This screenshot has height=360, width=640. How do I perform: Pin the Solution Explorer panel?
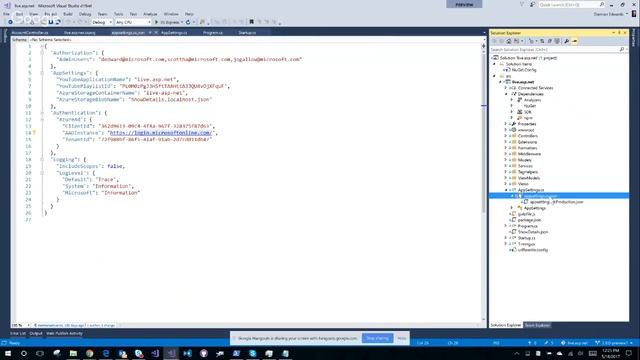(619, 33)
